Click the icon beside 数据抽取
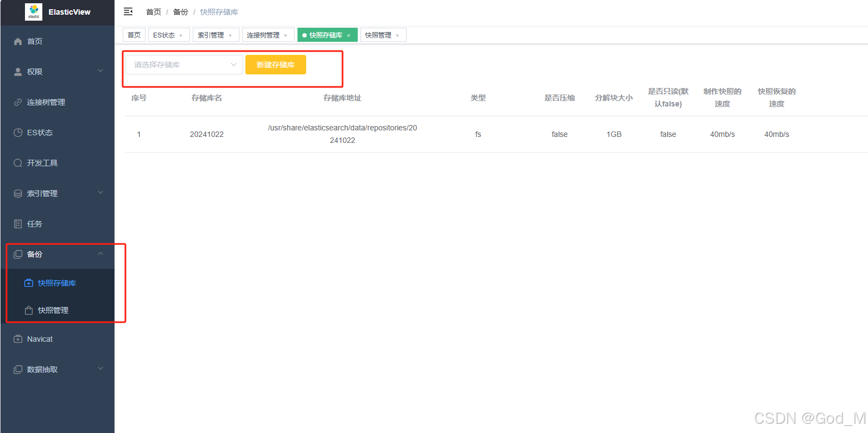The height and width of the screenshot is (433, 868). 18,369
